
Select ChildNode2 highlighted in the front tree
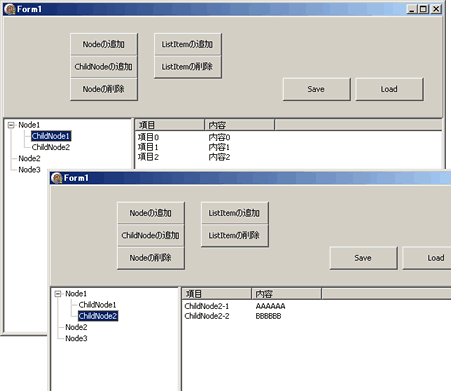(98, 316)
